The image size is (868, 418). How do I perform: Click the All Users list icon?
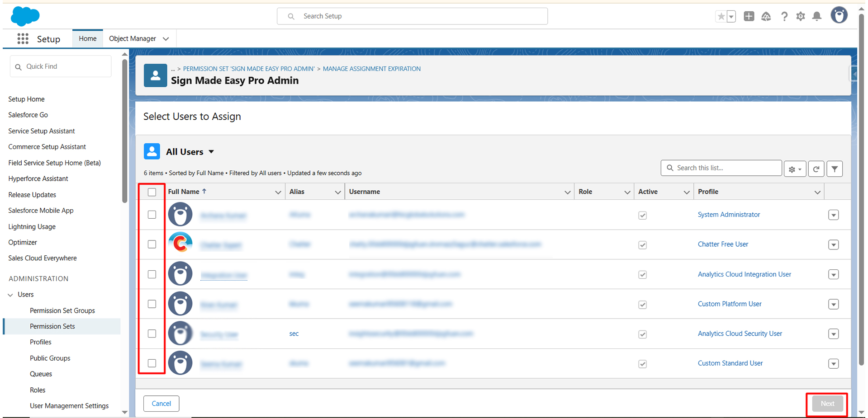coord(152,151)
